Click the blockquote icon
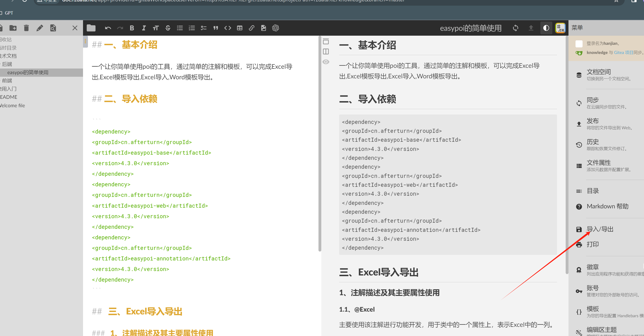The width and height of the screenshot is (644, 336). coord(216,28)
